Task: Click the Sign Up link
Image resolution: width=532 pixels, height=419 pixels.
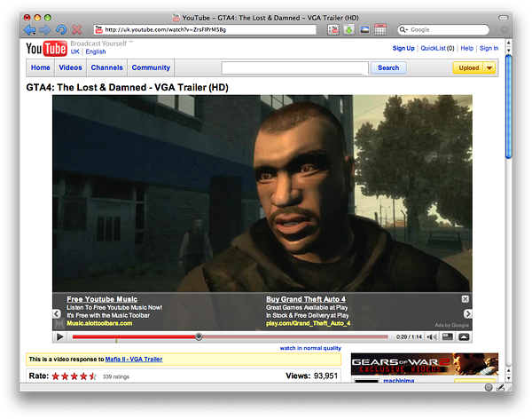Action: point(403,48)
